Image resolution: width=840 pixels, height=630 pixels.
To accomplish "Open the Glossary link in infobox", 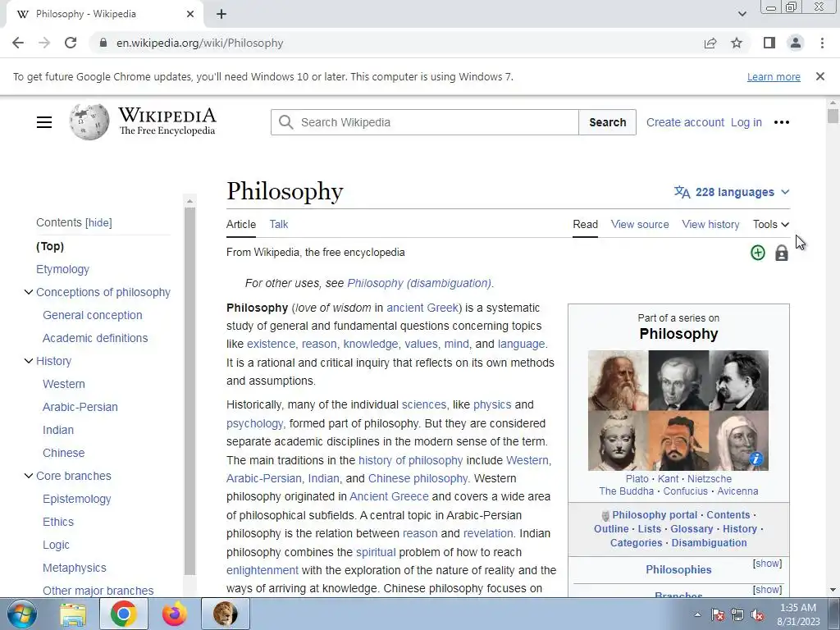I will [x=691, y=529].
